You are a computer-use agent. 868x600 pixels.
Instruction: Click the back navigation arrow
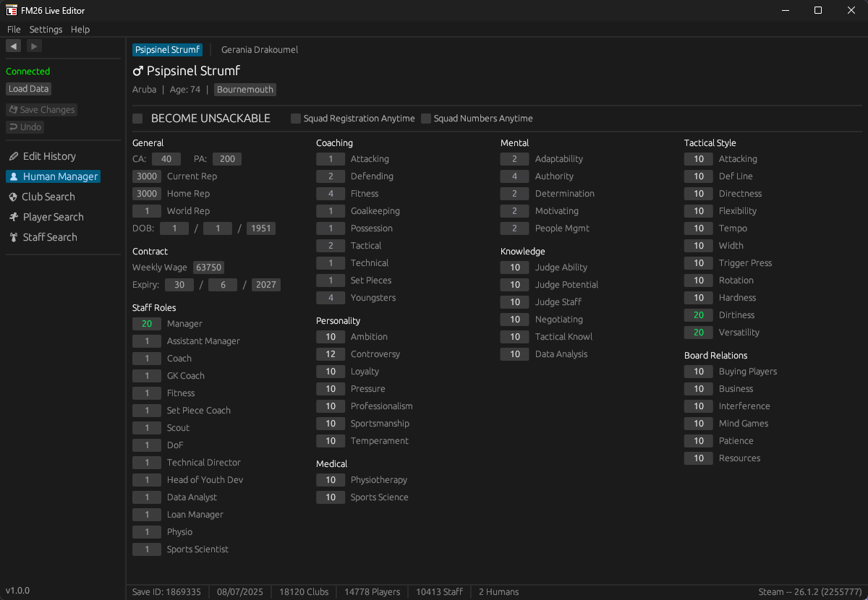click(x=13, y=46)
